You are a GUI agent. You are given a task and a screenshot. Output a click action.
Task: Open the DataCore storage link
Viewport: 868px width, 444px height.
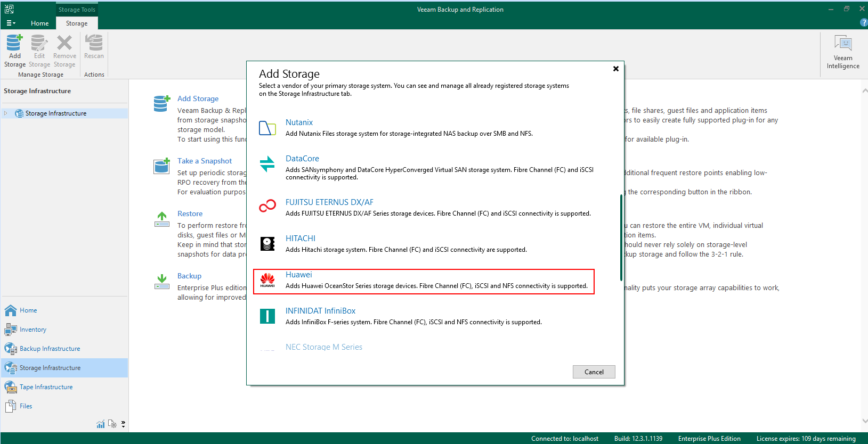(x=302, y=159)
